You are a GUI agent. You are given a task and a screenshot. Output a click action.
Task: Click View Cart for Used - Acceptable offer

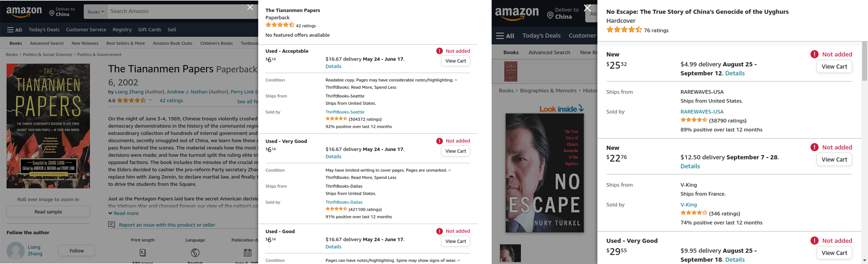click(455, 61)
